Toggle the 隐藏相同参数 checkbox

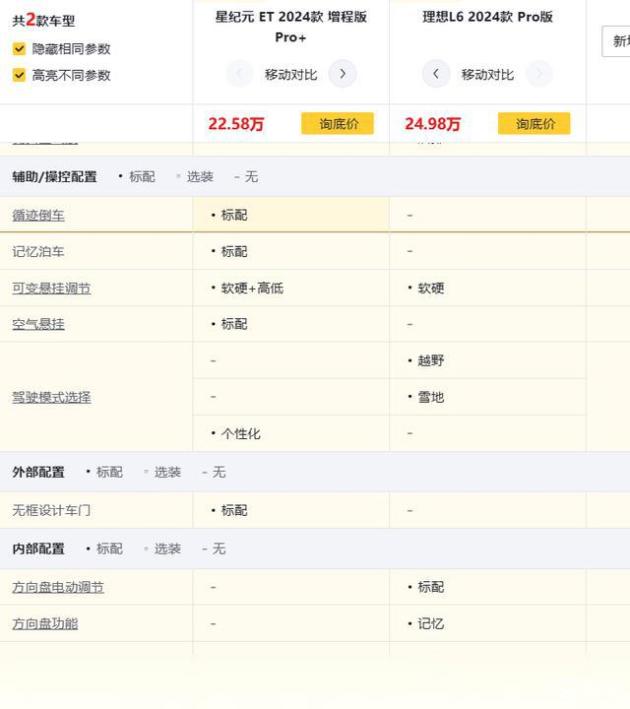click(x=19, y=49)
